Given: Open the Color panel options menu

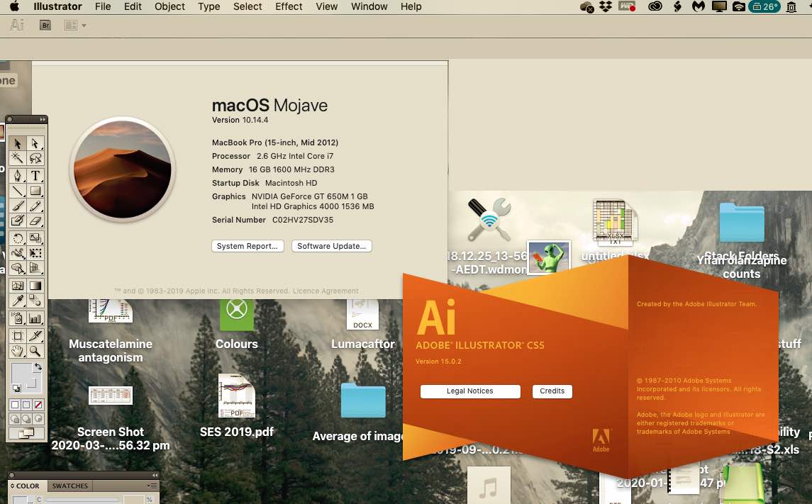Looking at the screenshot, I should (x=152, y=486).
